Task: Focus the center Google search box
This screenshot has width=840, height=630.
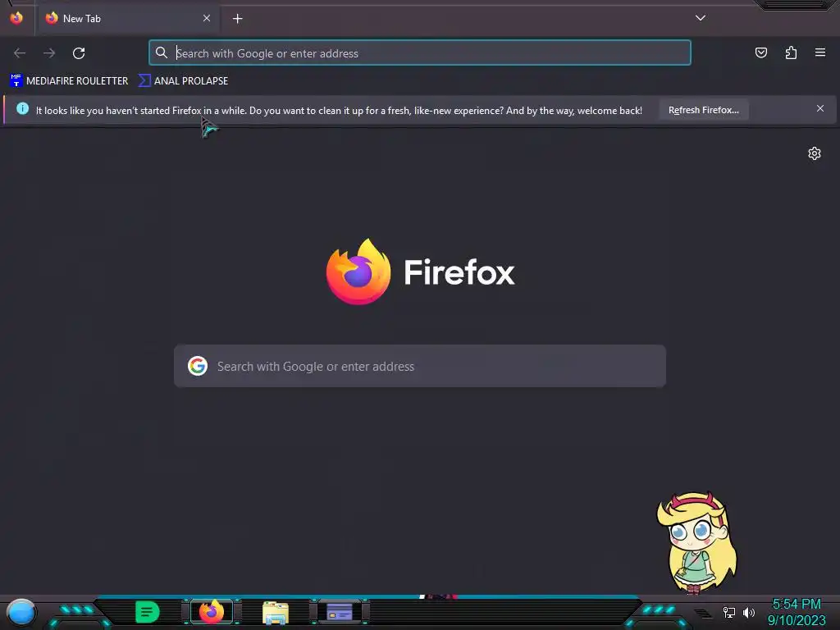Action: (420, 366)
